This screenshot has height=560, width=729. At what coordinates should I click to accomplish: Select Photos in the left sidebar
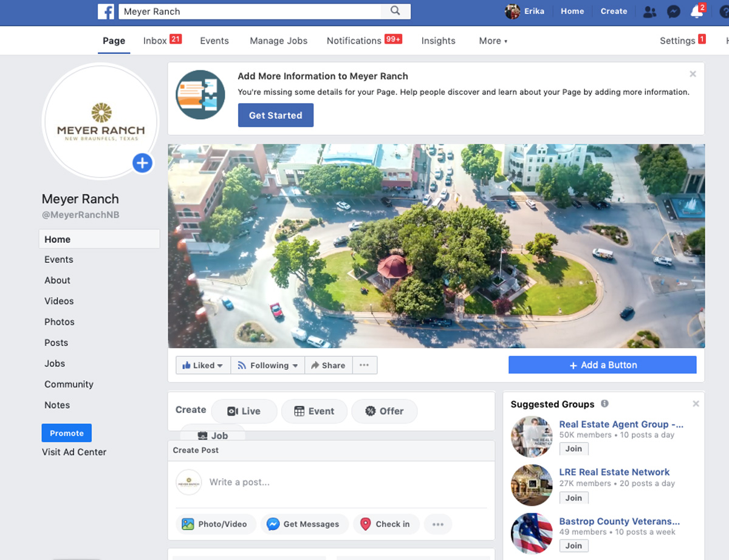(x=60, y=322)
